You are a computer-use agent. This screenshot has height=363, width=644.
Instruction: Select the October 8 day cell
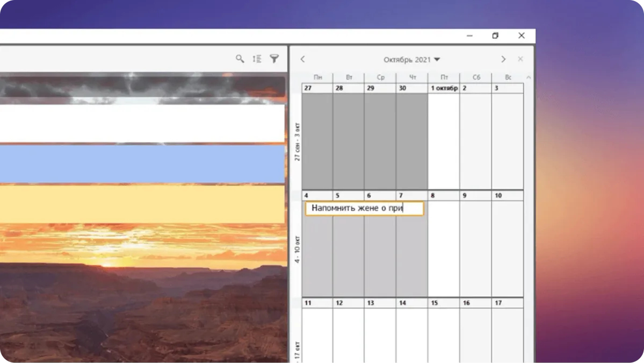pos(444,247)
